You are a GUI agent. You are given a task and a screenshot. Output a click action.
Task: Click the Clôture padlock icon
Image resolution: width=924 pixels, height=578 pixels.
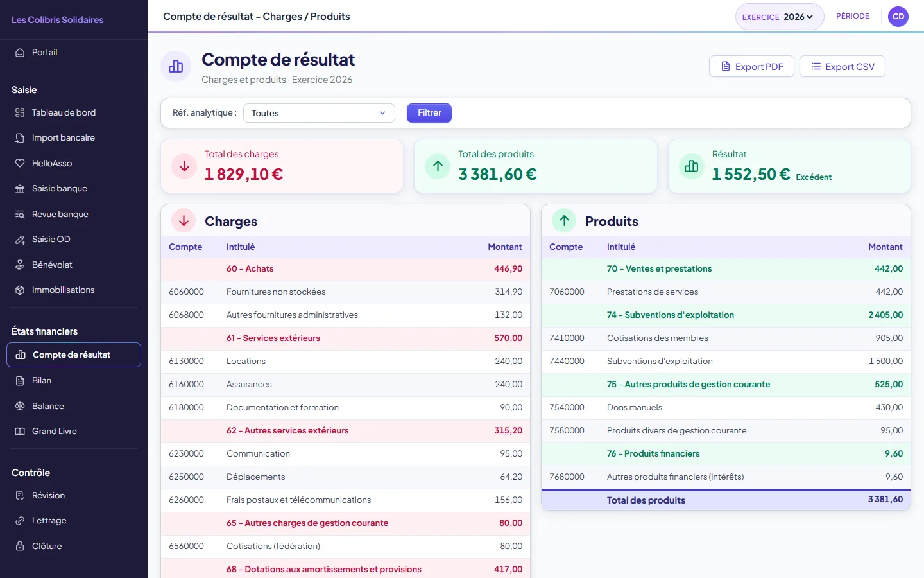tap(20, 546)
